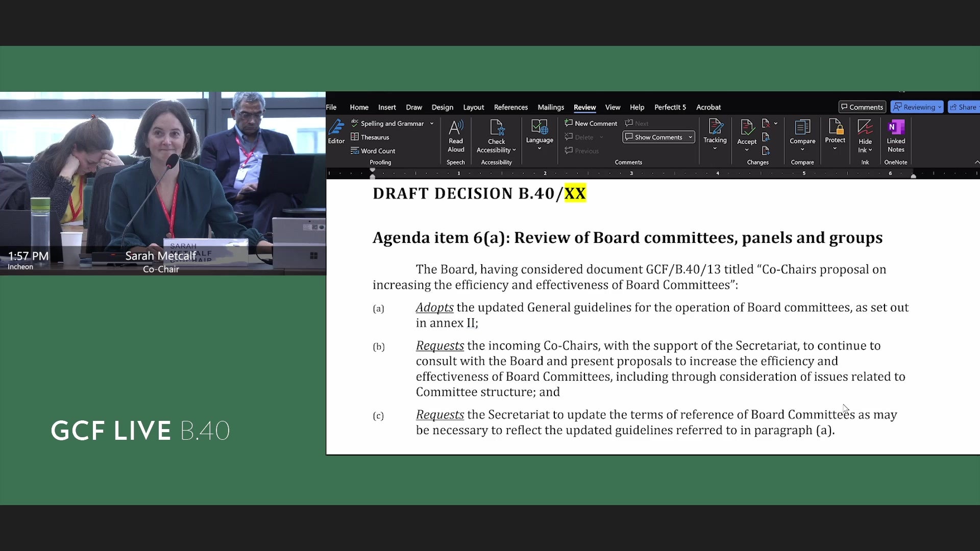Switch to the Layout tab
The image size is (980, 551).
tap(474, 107)
